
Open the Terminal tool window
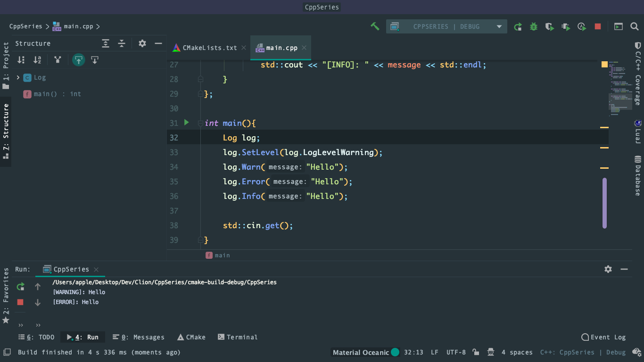(x=238, y=337)
